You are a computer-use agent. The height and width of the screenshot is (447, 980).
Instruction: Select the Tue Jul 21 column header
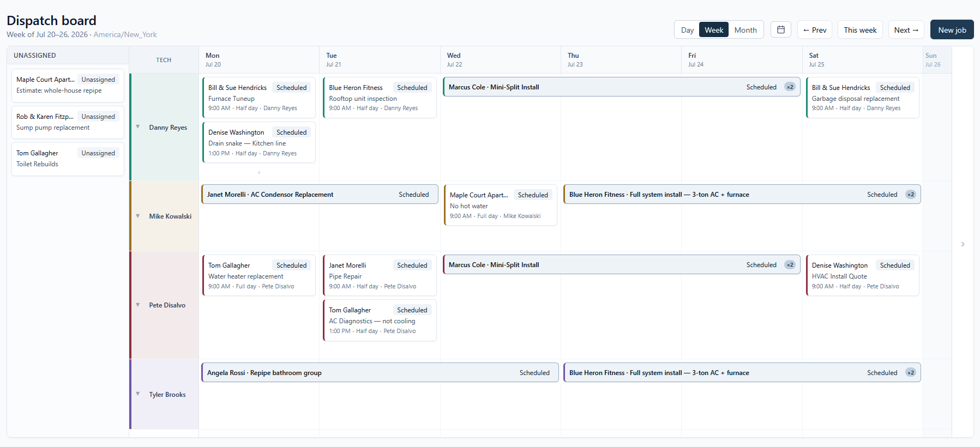pyautogui.click(x=380, y=60)
